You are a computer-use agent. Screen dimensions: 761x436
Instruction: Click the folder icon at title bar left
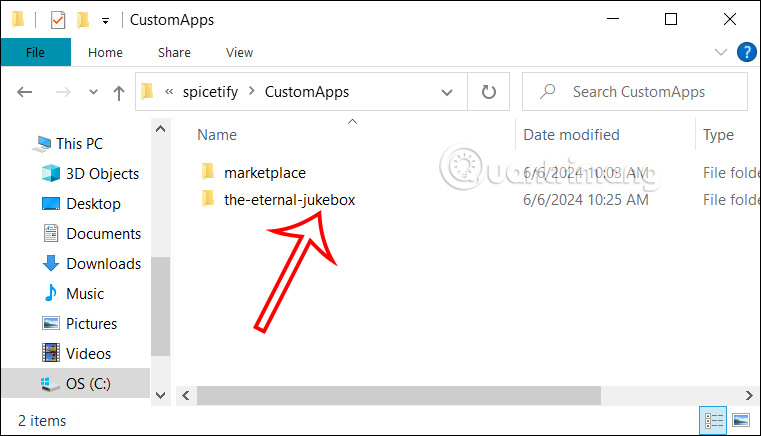pyautogui.click(x=18, y=19)
